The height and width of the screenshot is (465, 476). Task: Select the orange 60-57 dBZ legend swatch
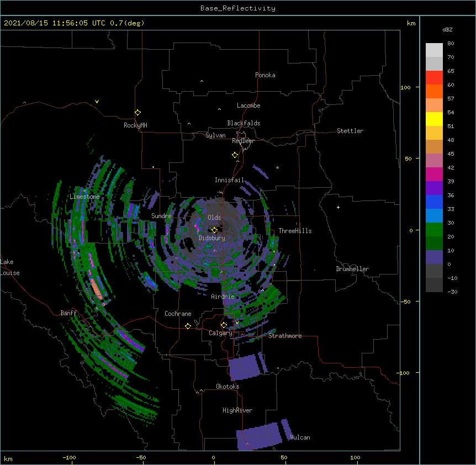[434, 91]
